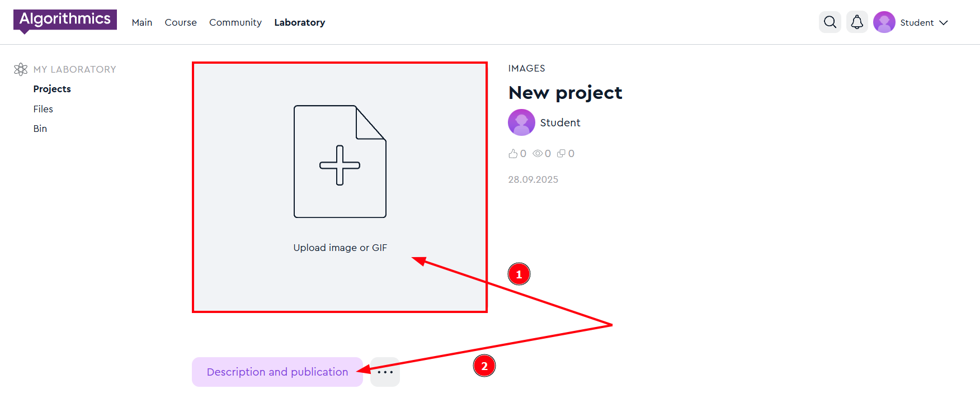The width and height of the screenshot is (980, 403).
Task: Open the search icon
Action: pos(830,22)
